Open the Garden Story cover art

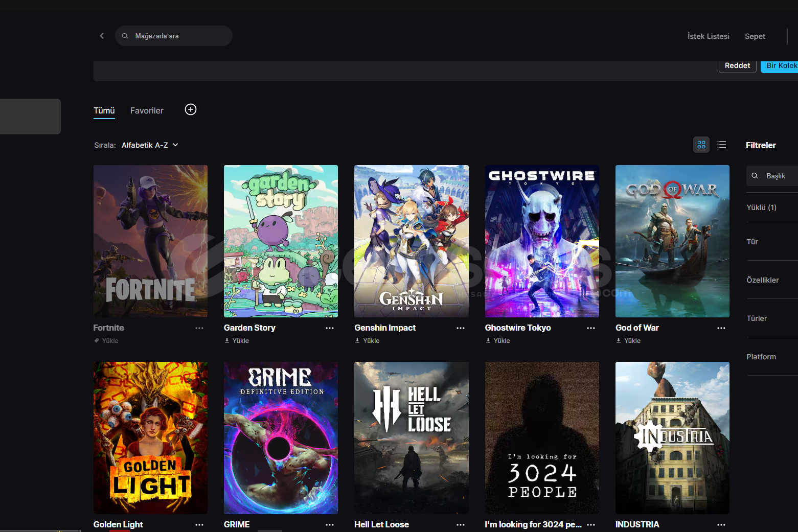(281, 241)
